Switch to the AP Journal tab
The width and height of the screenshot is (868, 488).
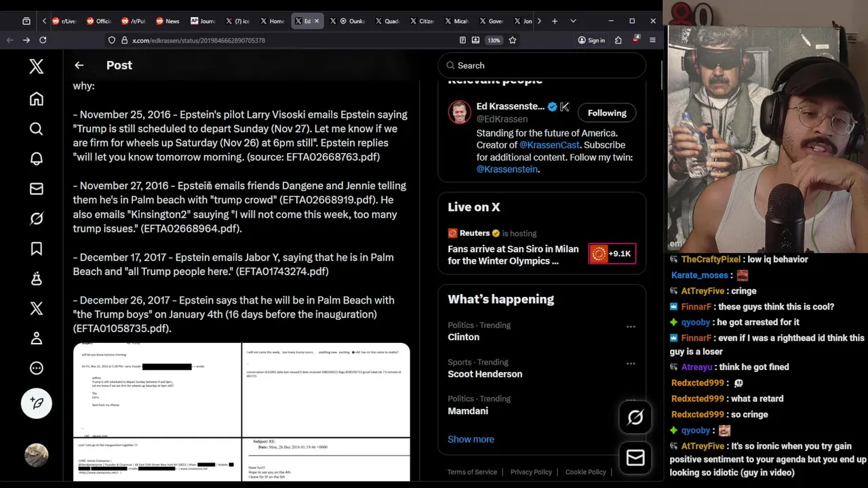point(203,21)
